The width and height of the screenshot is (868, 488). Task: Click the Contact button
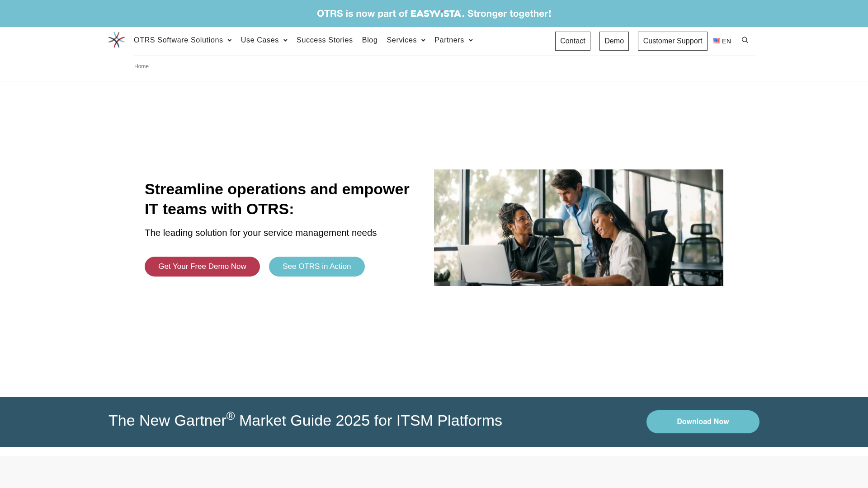572,41
